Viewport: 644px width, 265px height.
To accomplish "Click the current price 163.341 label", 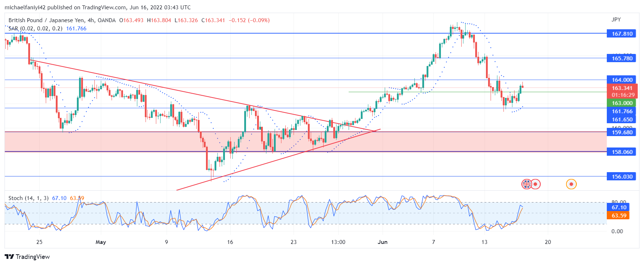I will (621, 88).
